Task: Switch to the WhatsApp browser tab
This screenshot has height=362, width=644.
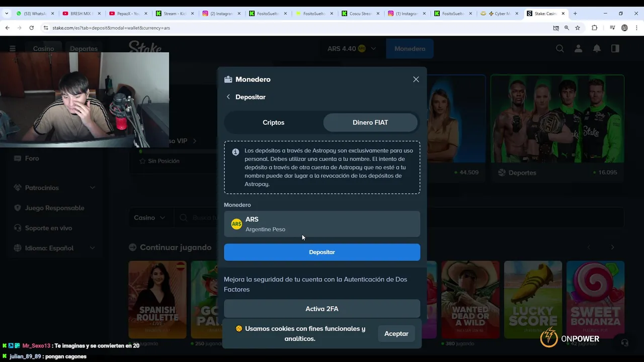Action: tap(35, 14)
